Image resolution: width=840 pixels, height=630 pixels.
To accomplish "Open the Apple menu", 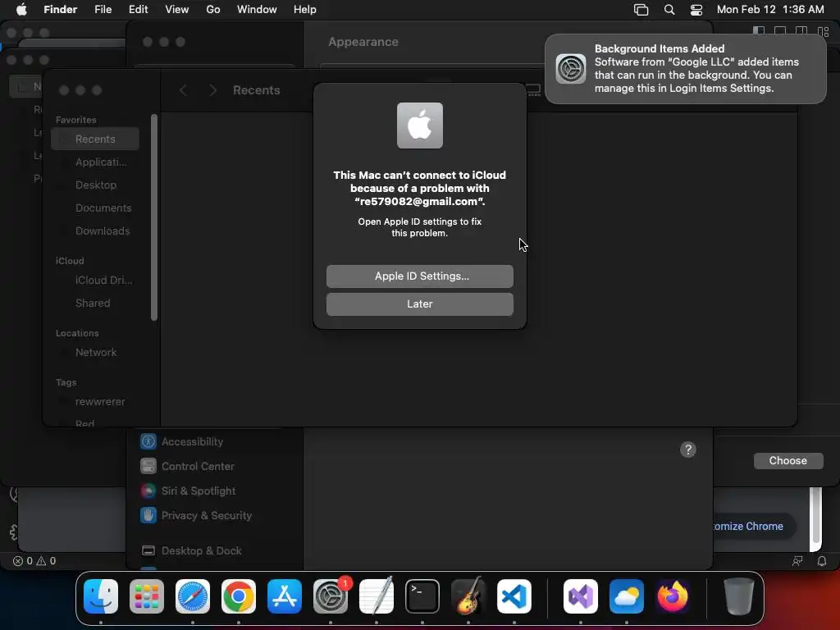I will tap(21, 9).
